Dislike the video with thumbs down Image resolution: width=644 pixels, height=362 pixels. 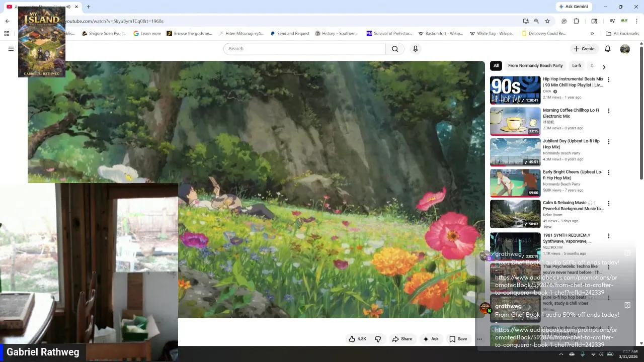coord(378,339)
